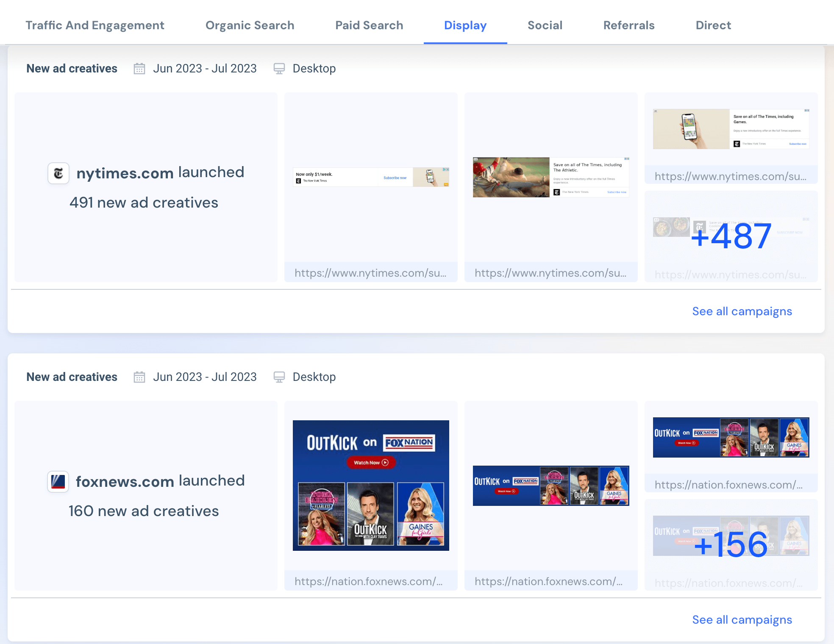Click the baseball-themed Times ad creative
Image resolution: width=834 pixels, height=644 pixels.
pos(551,177)
